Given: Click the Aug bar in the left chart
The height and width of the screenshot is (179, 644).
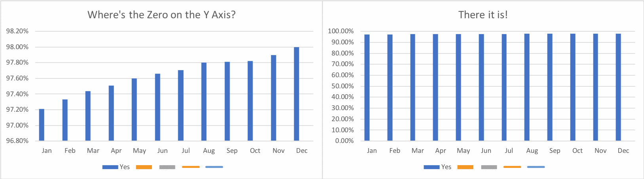Looking at the screenshot, I should coord(204,102).
